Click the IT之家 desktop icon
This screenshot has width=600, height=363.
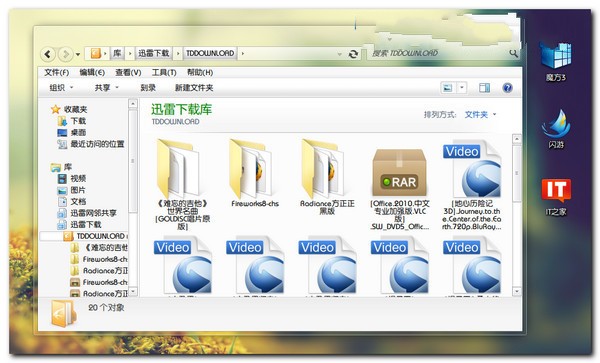coord(556,197)
